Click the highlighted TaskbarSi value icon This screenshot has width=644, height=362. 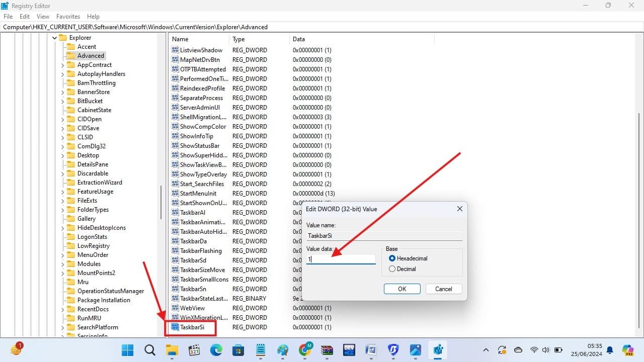pos(175,327)
